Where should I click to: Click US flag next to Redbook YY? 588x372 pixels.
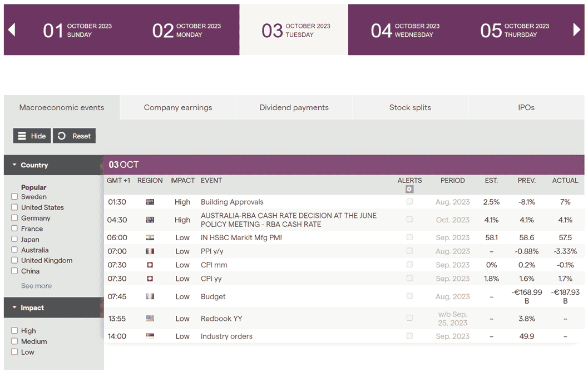(x=150, y=319)
